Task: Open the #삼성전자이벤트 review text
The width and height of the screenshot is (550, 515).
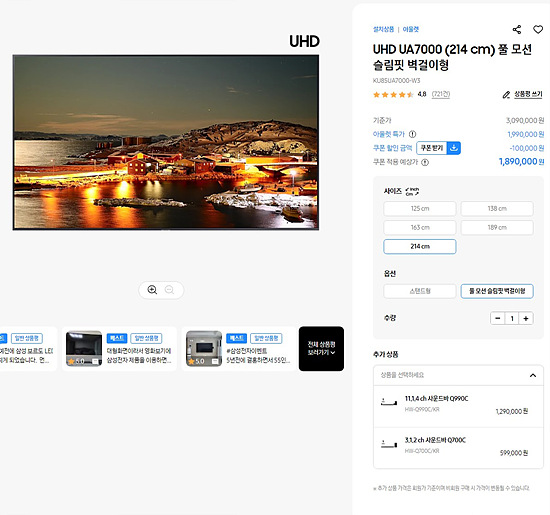Action: click(258, 355)
